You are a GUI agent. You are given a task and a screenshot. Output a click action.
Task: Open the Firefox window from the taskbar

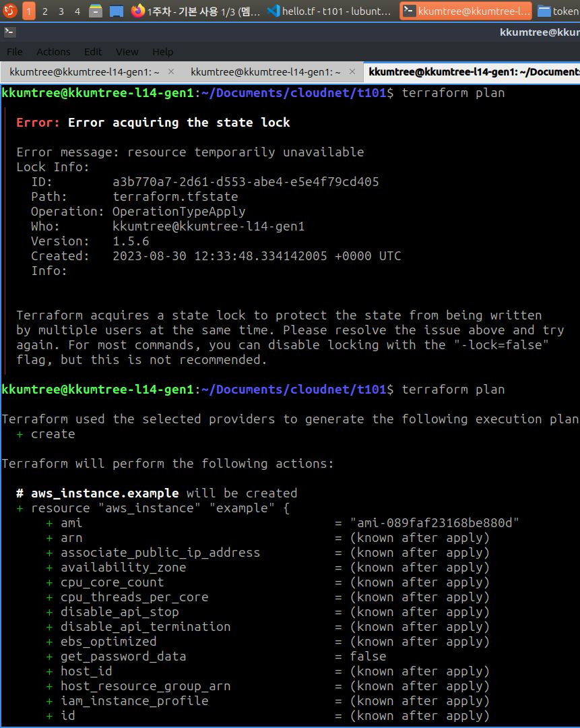pyautogui.click(x=196, y=11)
